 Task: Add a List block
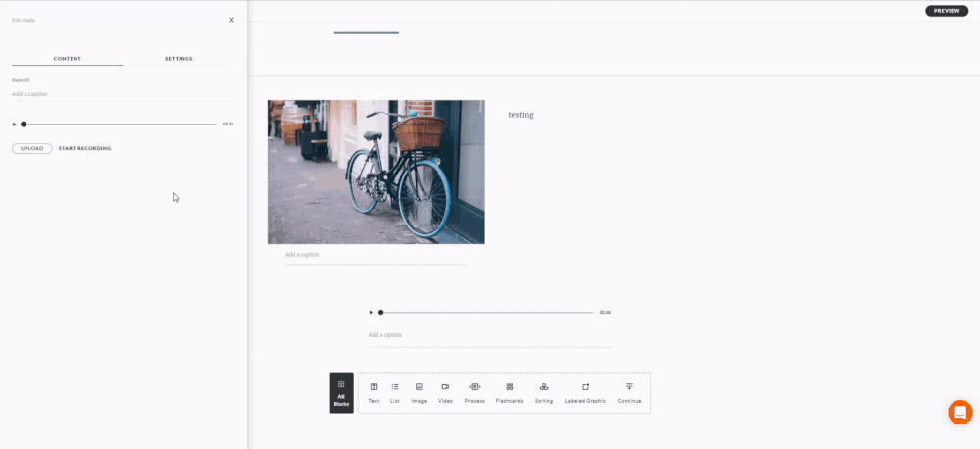click(395, 393)
